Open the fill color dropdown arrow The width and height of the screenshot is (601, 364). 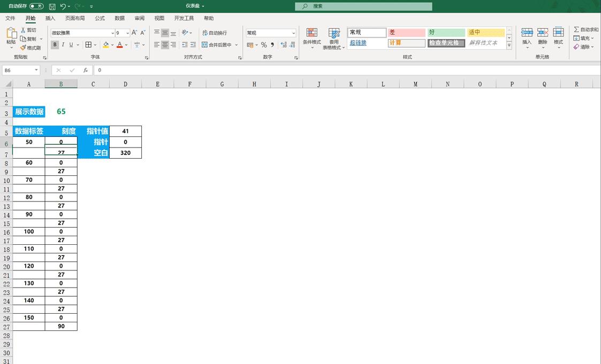[x=113, y=44]
